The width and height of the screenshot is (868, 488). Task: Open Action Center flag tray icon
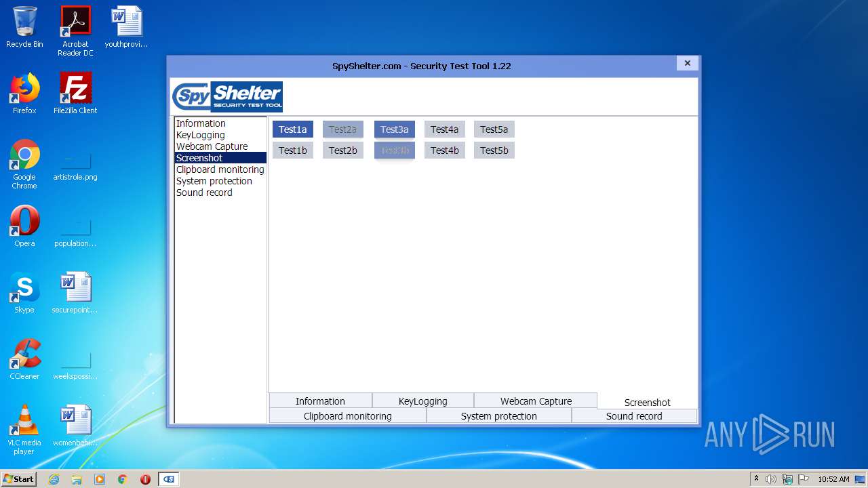point(803,479)
